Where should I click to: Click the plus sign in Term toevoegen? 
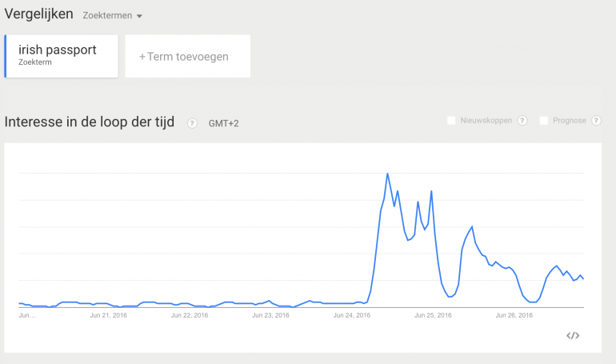click(142, 57)
